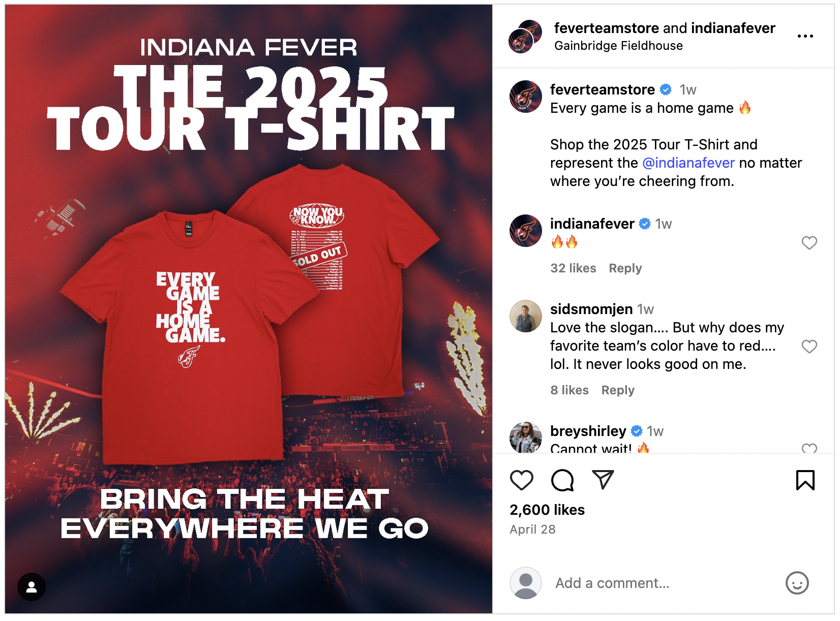Screen dimensions: 840x621
Task: Show tagged accounts icon on photo
Action: click(x=32, y=587)
